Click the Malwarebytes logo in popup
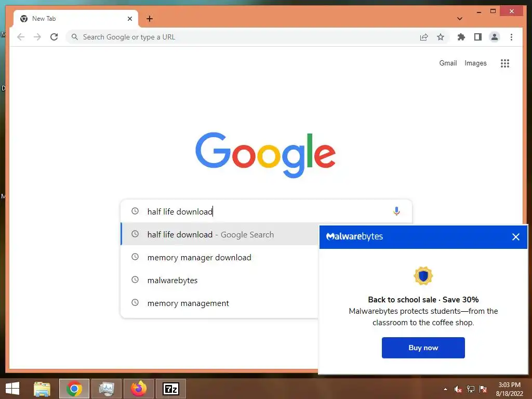532x399 pixels. tap(354, 236)
